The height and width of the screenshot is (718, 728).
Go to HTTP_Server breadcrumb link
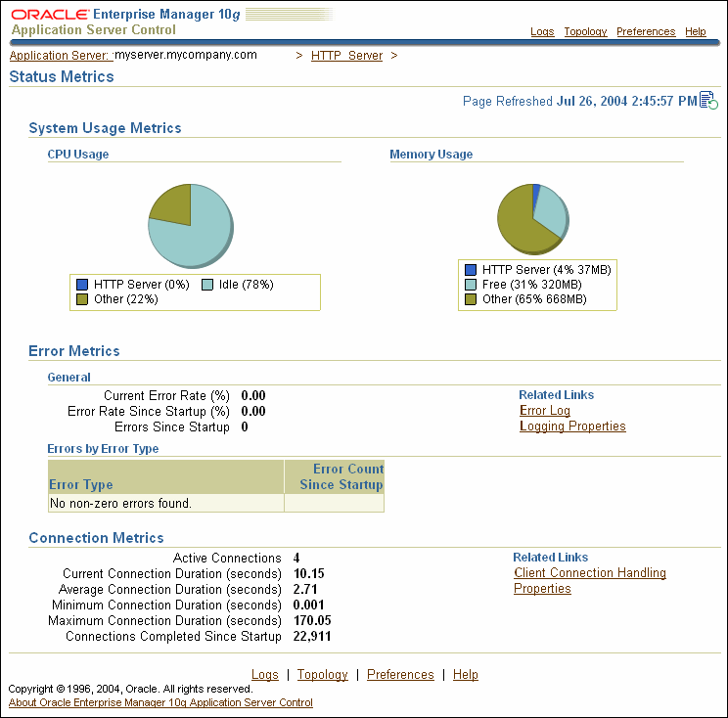[346, 55]
